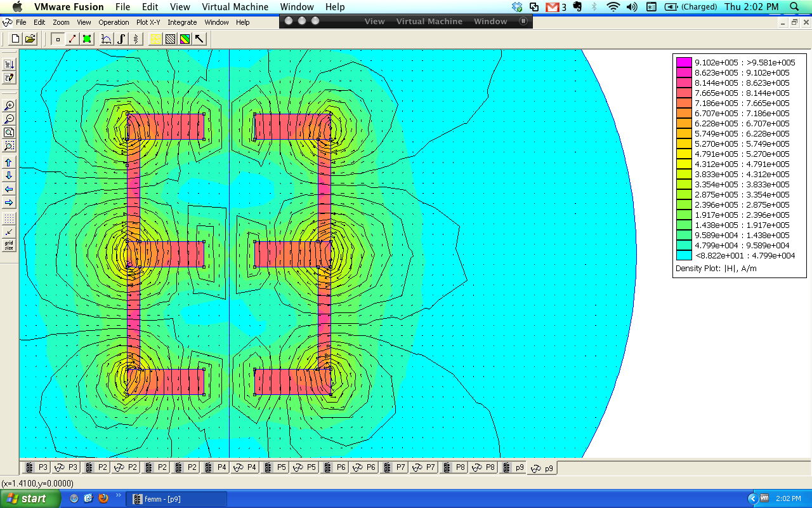The width and height of the screenshot is (812, 508).
Task: Select point values mode in toolbar
Action: coord(58,39)
